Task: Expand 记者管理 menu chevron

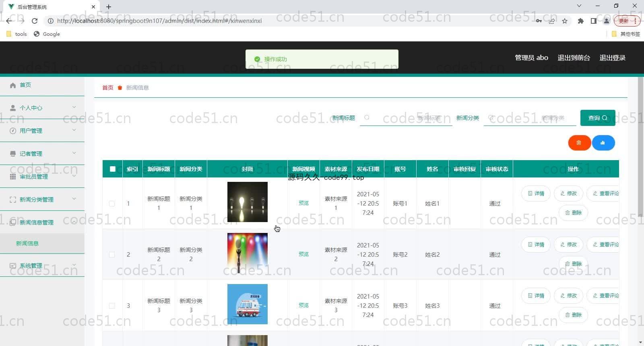Action: point(74,153)
